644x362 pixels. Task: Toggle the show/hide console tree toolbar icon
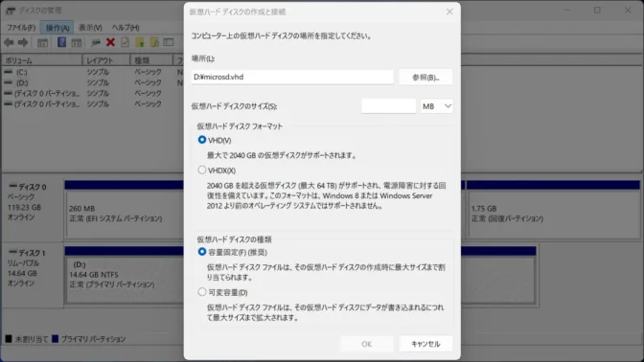(43, 42)
